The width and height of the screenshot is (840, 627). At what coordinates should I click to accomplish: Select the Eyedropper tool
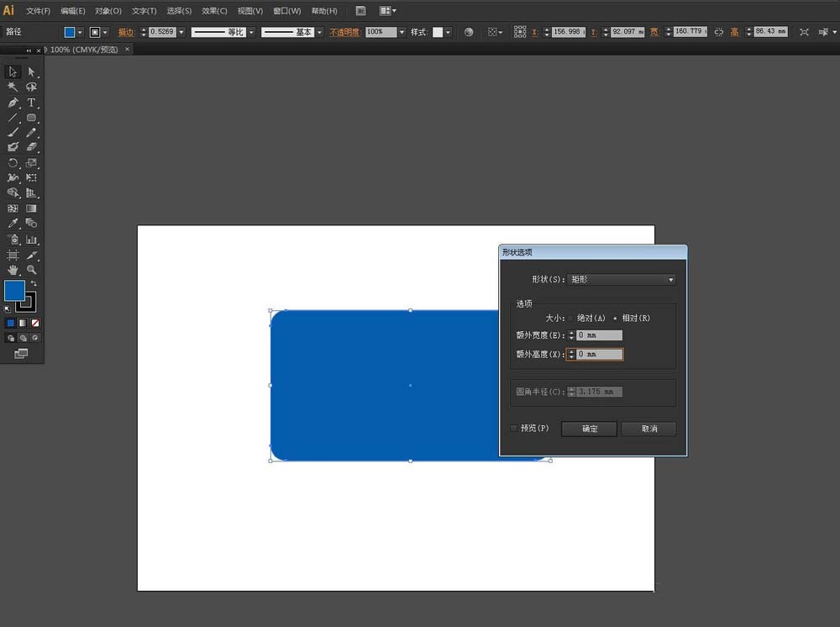click(x=13, y=224)
